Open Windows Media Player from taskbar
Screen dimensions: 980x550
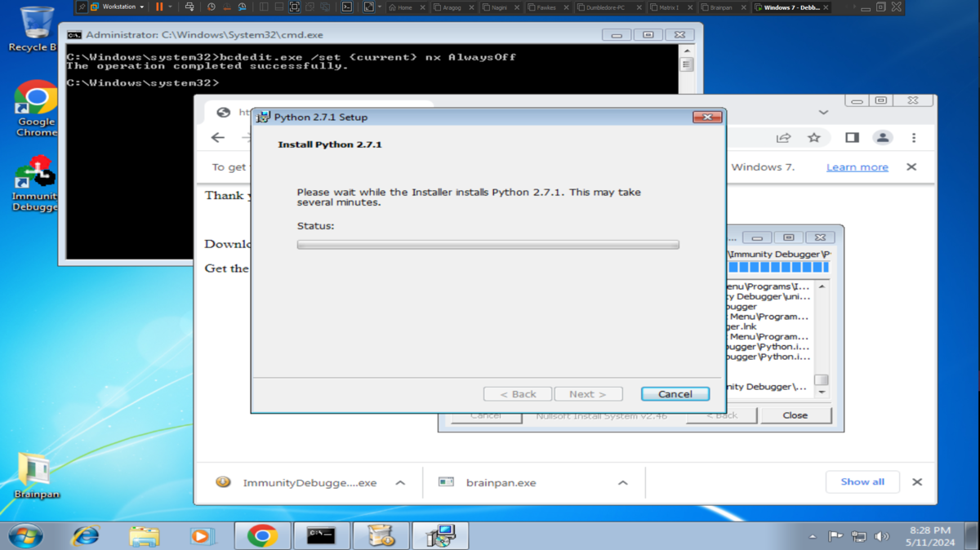click(x=202, y=536)
